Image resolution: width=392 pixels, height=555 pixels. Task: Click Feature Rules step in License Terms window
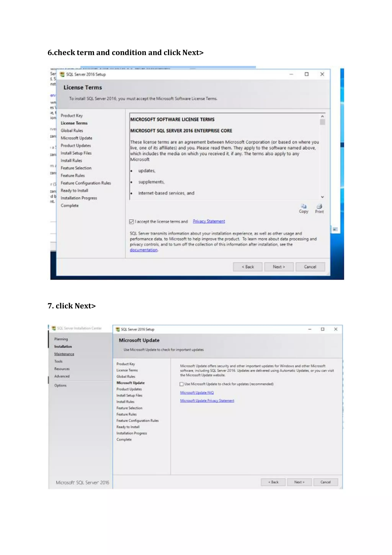pyautogui.click(x=73, y=175)
